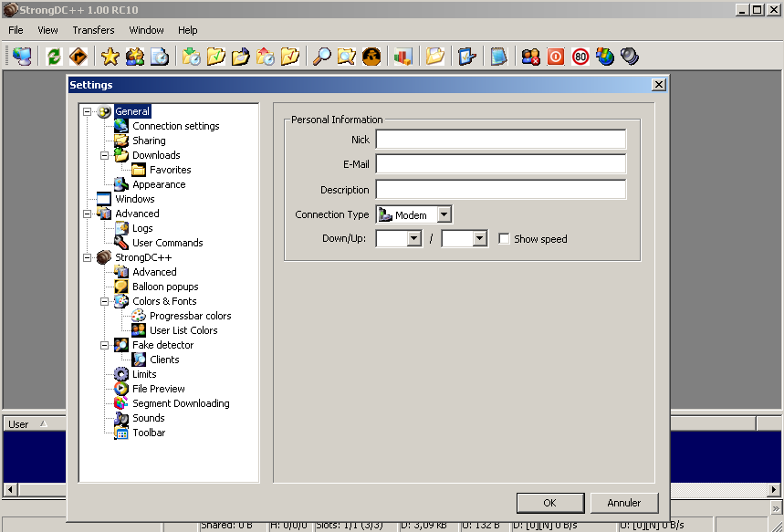
Task: Select Segment Downloading in the tree
Action: [181, 403]
